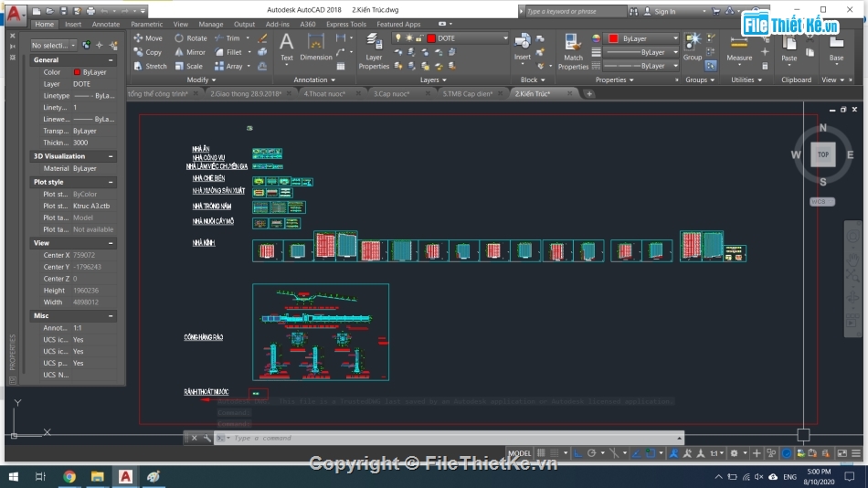
Task: Click the Offset tool icon
Action: pos(262,66)
